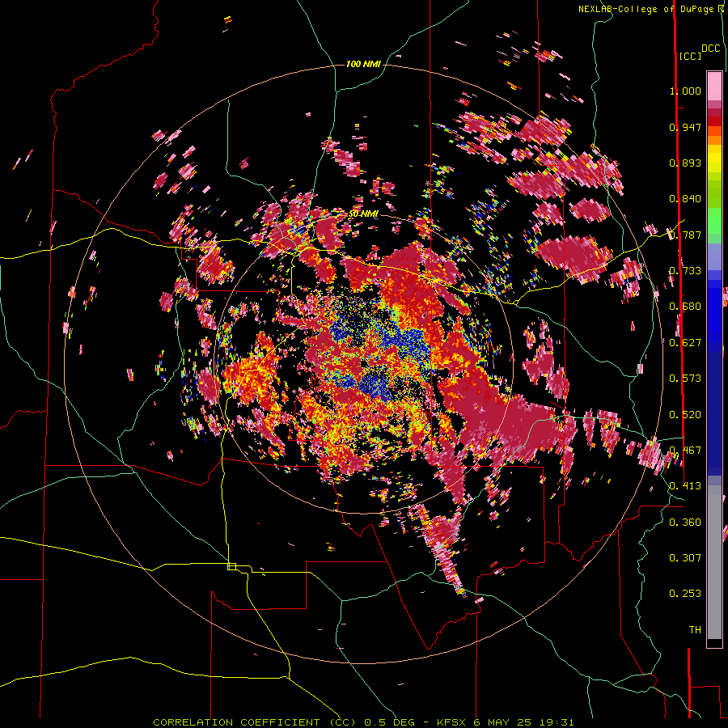Screen dimensions: 728x728
Task: Click the 0.627 legend value
Action: (685, 343)
